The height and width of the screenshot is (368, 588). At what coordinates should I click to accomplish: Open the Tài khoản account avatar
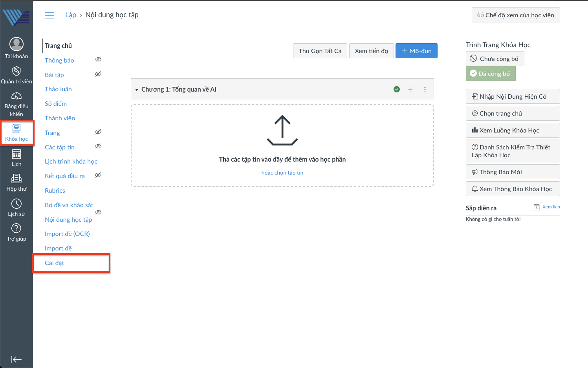tap(16, 44)
